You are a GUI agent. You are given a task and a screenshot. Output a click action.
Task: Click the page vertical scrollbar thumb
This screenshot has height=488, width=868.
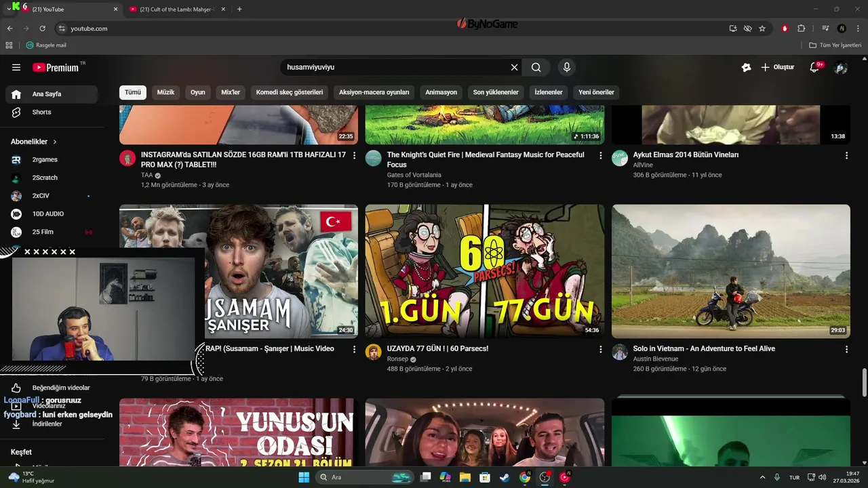864,384
